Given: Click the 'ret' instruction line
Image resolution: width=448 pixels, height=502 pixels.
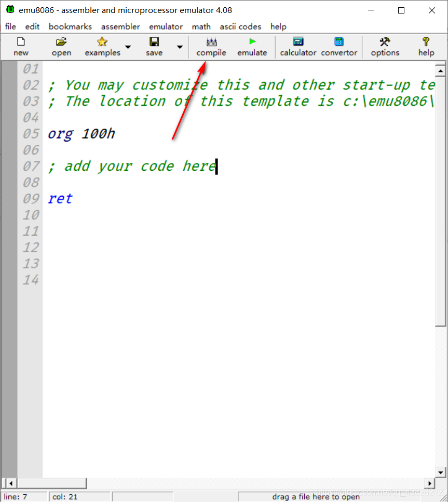Looking at the screenshot, I should click(x=60, y=198).
